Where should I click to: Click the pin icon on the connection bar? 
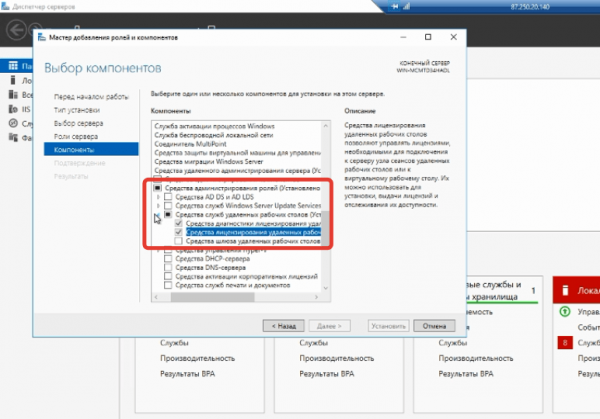[395, 6]
